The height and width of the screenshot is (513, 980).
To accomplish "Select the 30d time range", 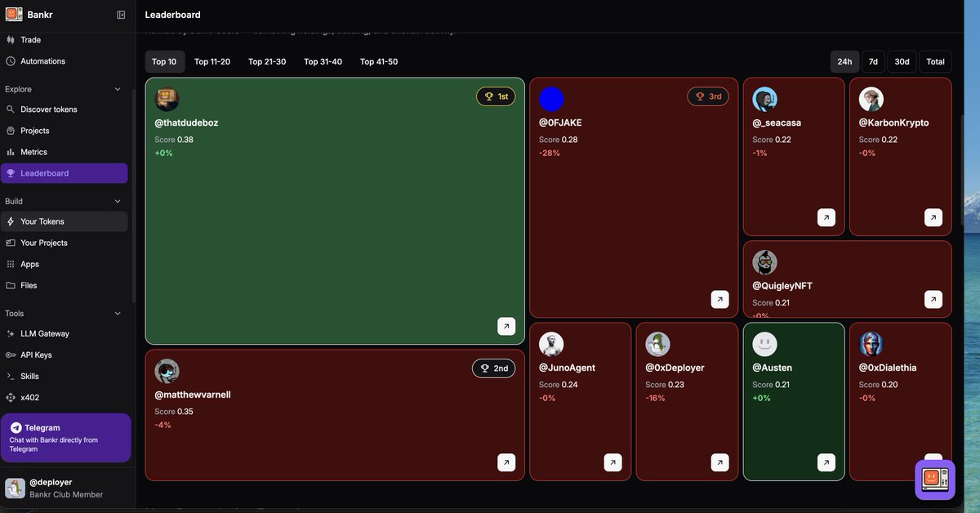I will pyautogui.click(x=902, y=61).
